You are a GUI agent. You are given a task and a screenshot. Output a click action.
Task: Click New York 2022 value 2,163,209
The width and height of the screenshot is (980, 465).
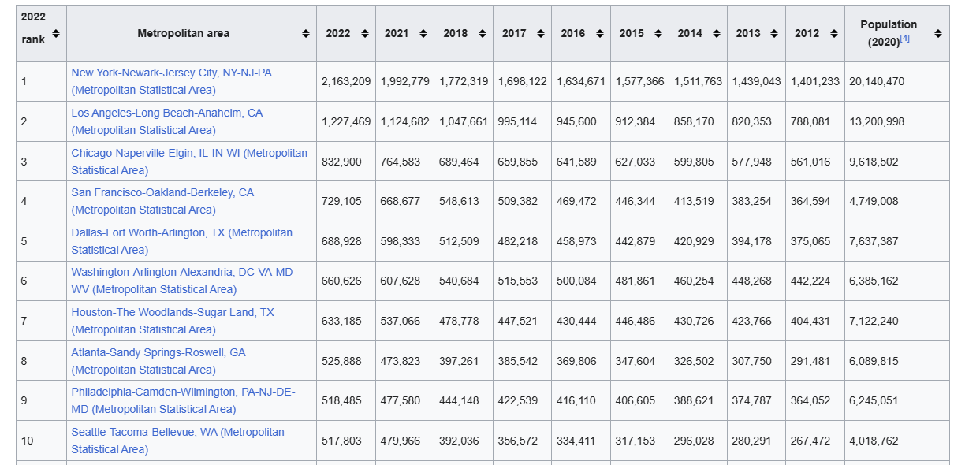click(x=346, y=81)
